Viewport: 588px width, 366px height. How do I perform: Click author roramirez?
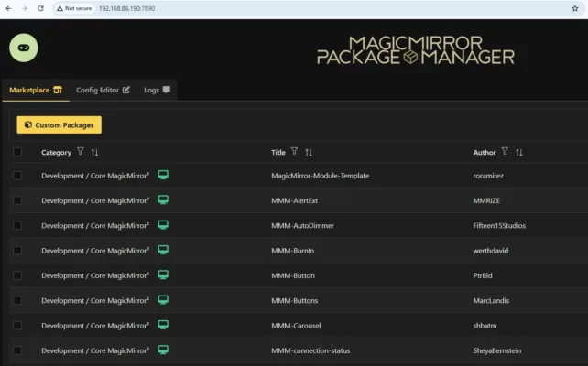(488, 176)
